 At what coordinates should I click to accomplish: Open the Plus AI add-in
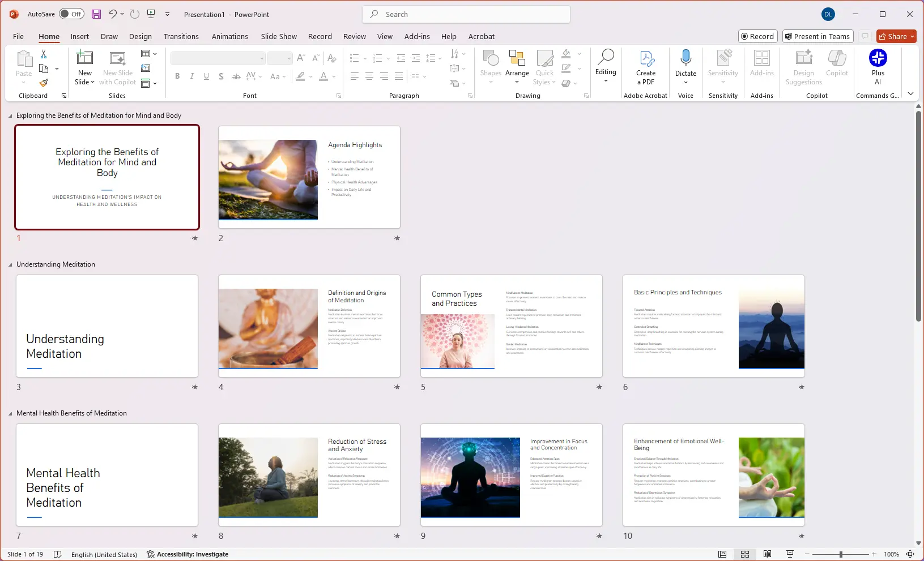(x=878, y=67)
